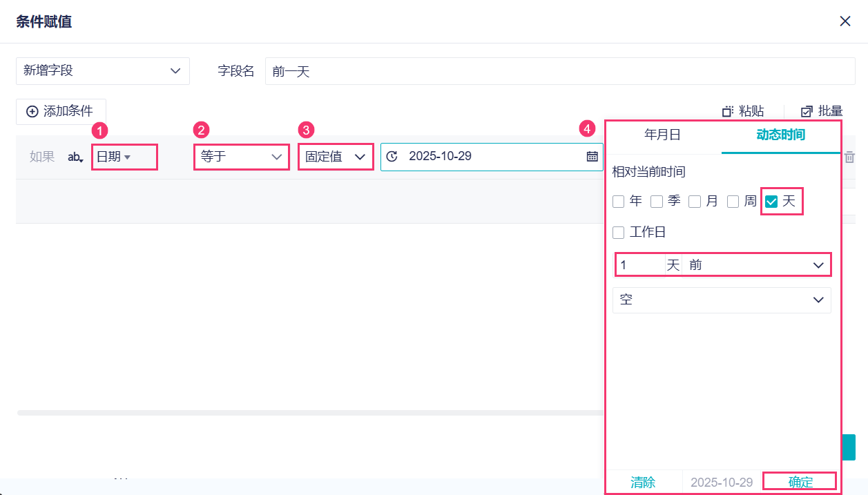Viewport: 868px width, 495px height.
Task: Click the 相对当前时间 label
Action: click(648, 172)
